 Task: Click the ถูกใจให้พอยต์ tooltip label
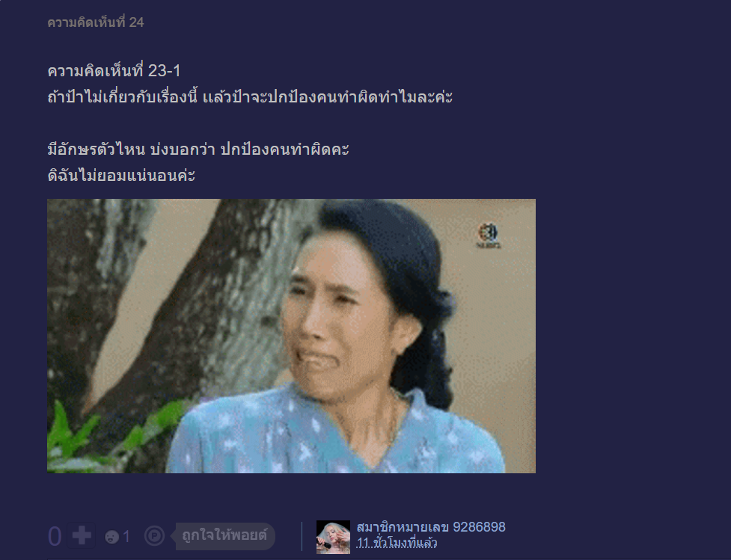coord(225,536)
